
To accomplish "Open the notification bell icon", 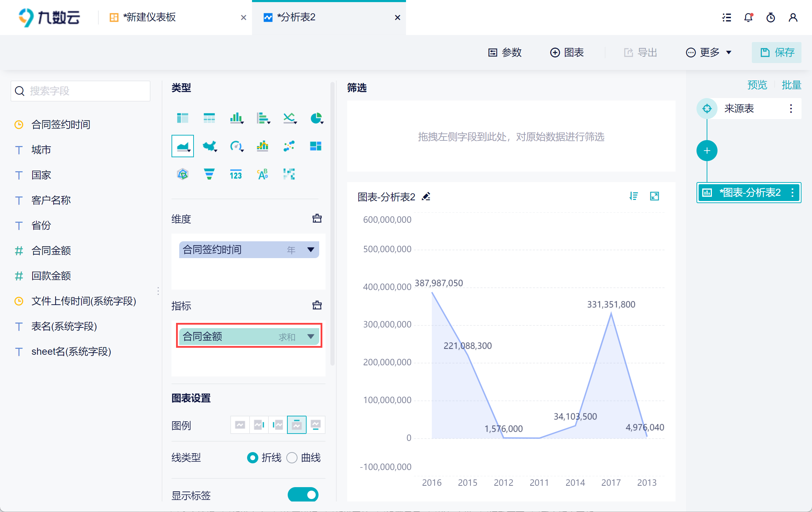I will (748, 18).
